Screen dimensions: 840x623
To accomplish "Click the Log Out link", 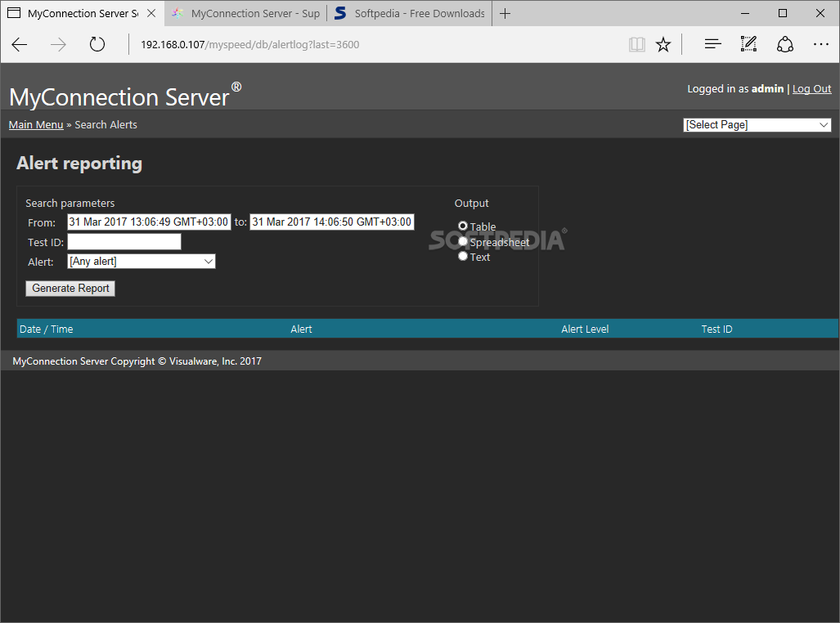I will 811,89.
